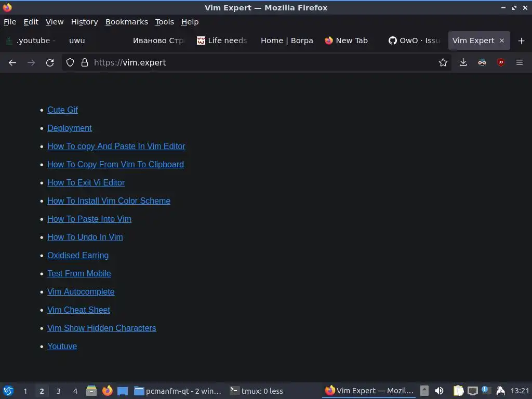This screenshot has height=399, width=532.
Task: Open the Cute Gif link
Action: [x=62, y=110]
